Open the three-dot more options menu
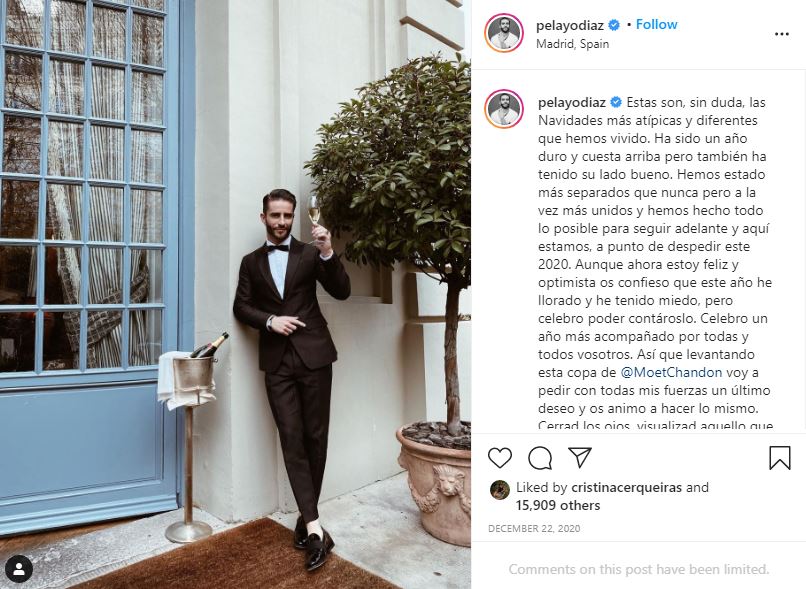806x589 pixels. click(781, 34)
